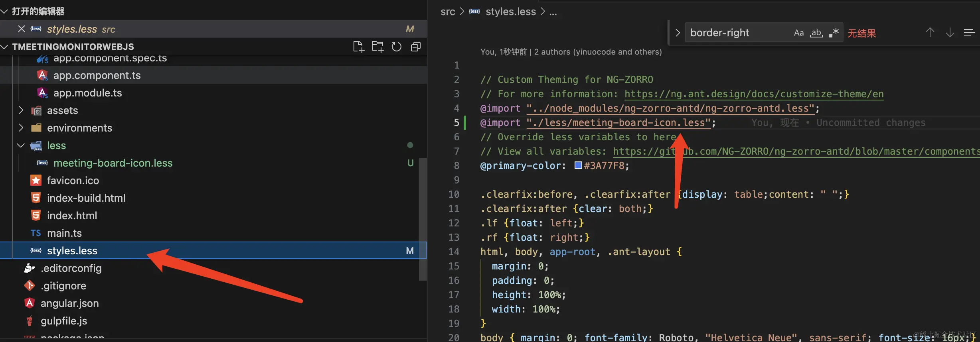Collapse the less folder

coord(21,145)
